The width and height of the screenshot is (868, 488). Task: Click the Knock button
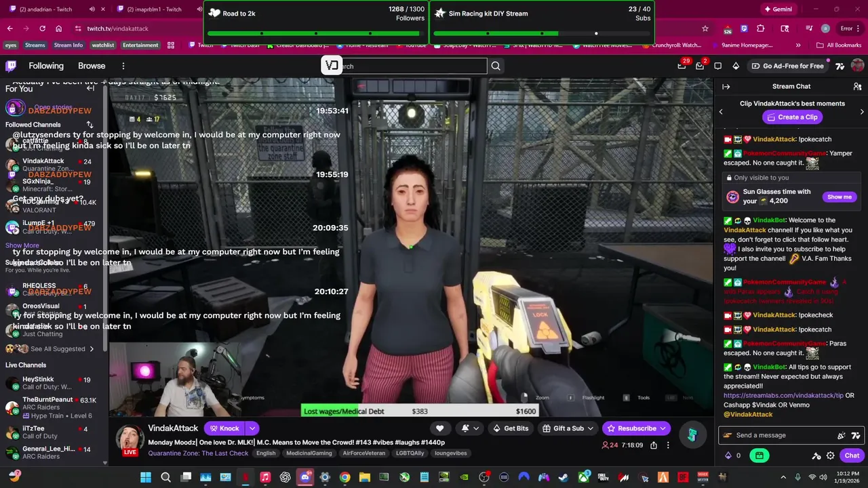224,428
